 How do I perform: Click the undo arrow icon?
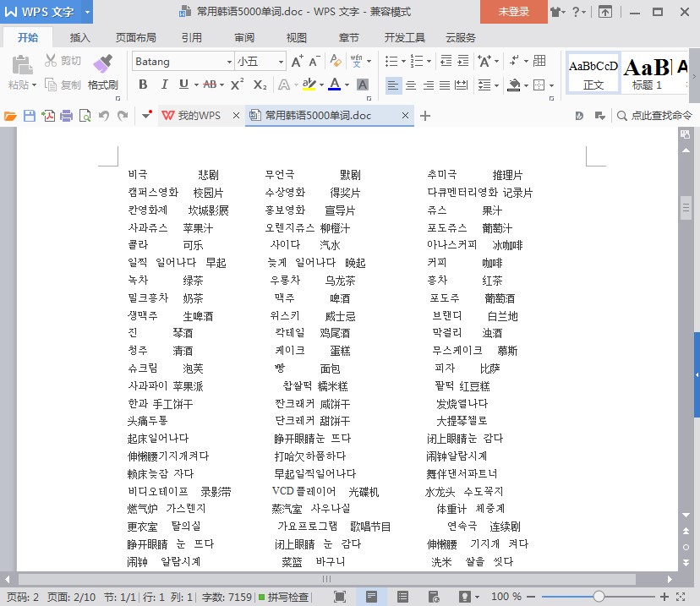104,116
